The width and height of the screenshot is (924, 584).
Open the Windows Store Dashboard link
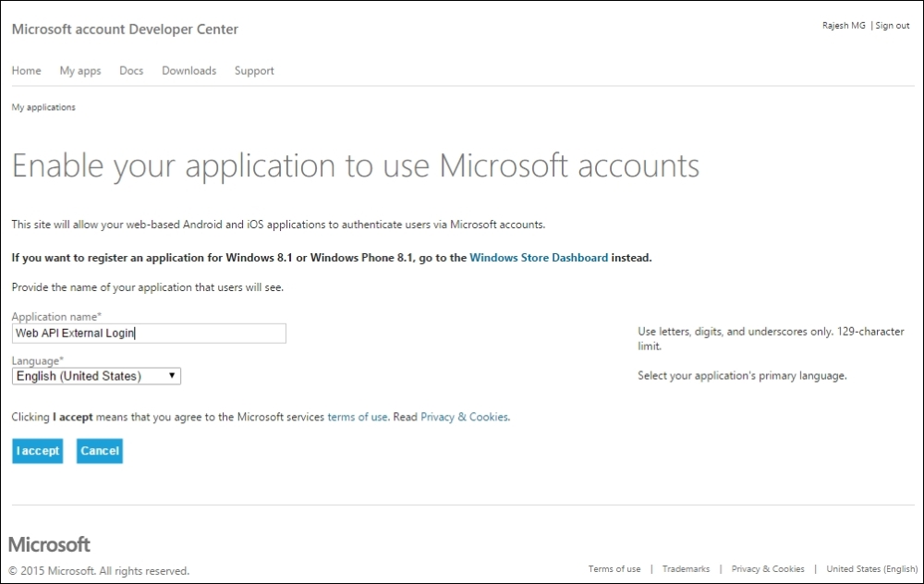pos(539,258)
